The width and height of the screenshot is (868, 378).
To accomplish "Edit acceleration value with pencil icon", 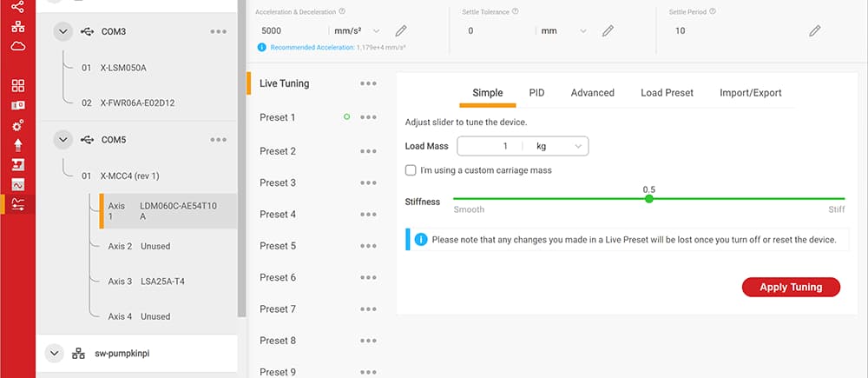I will pyautogui.click(x=401, y=31).
